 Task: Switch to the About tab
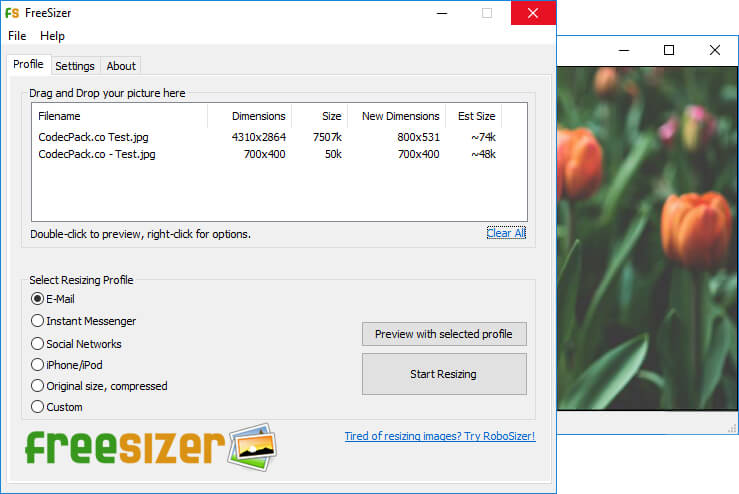tap(121, 66)
